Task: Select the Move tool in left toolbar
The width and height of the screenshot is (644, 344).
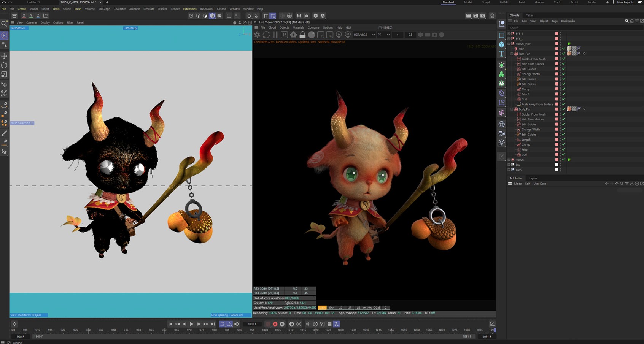Action: click(4, 56)
